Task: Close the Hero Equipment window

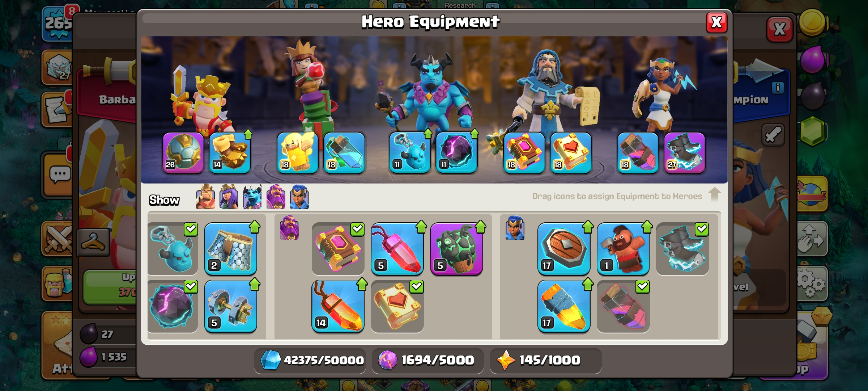Action: (716, 22)
